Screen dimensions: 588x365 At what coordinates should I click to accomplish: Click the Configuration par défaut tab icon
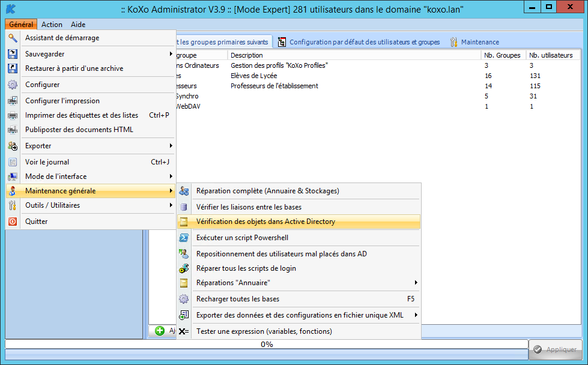coord(282,42)
